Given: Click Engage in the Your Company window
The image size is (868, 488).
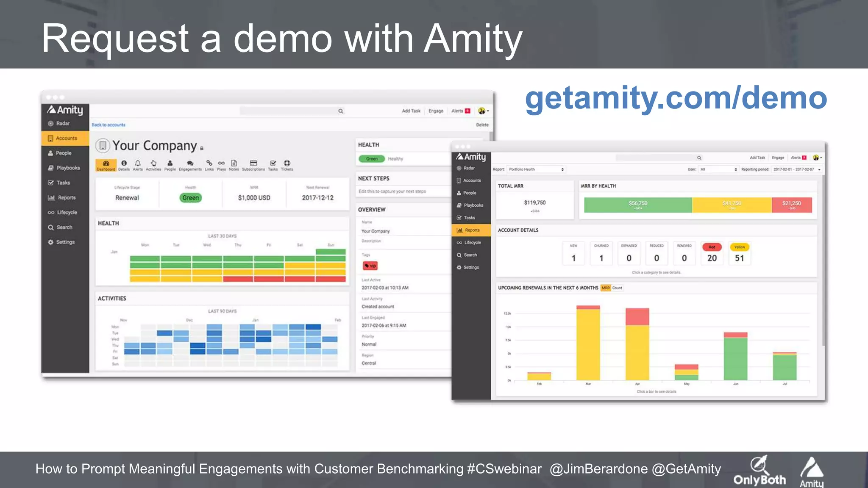Looking at the screenshot, I should click(436, 111).
